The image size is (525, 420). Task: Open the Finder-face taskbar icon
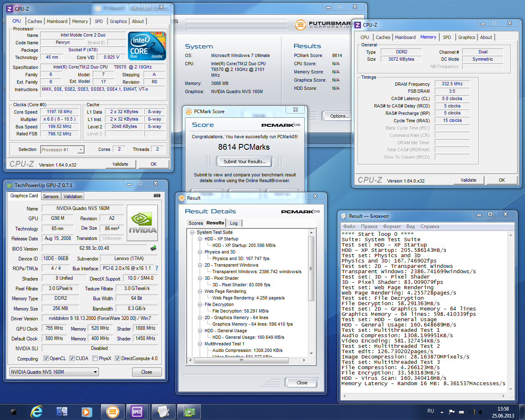[62, 411]
